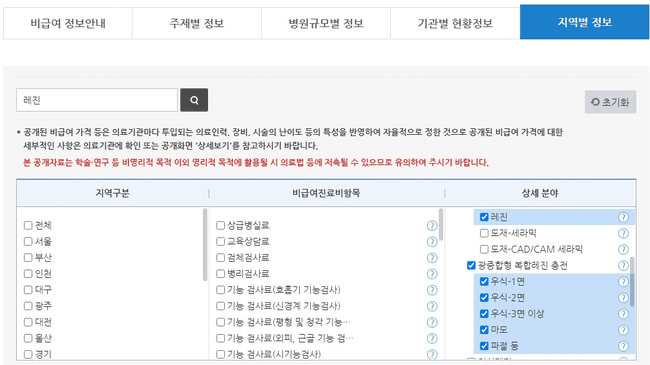This screenshot has height=365, width=650.
Task: Check 기능 검사료(시기능검사) checkbox
Action: click(x=221, y=354)
